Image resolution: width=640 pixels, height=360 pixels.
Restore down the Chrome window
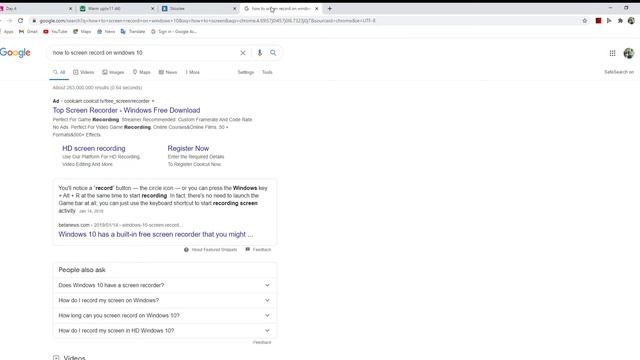(x=626, y=8)
